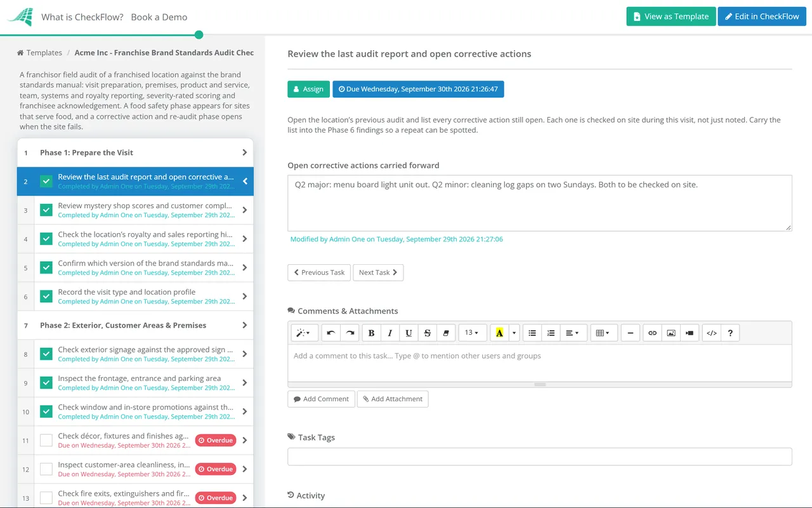Uncheck the 'Check exterior signage' task checkbox
This screenshot has width=812, height=508.
46,354
